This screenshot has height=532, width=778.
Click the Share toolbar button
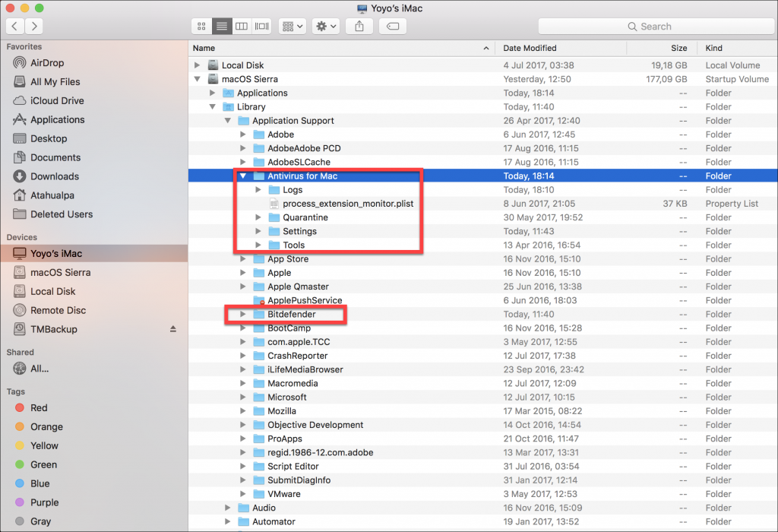[x=359, y=27]
